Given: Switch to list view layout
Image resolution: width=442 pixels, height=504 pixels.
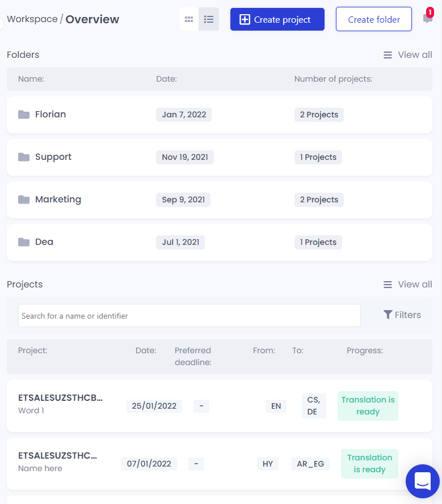Looking at the screenshot, I should click(209, 19).
